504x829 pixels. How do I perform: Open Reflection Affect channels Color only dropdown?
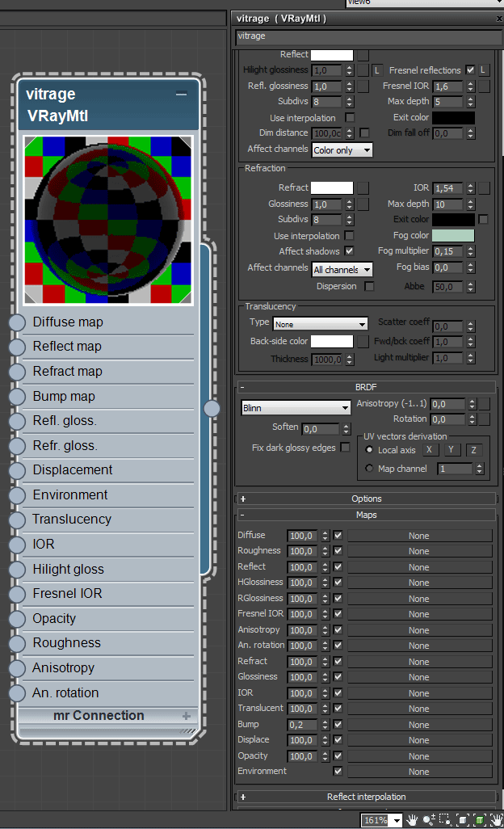(342, 150)
